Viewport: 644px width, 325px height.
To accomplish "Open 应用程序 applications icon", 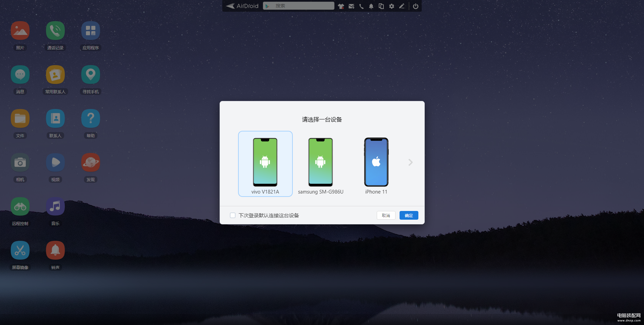I will pos(91,31).
